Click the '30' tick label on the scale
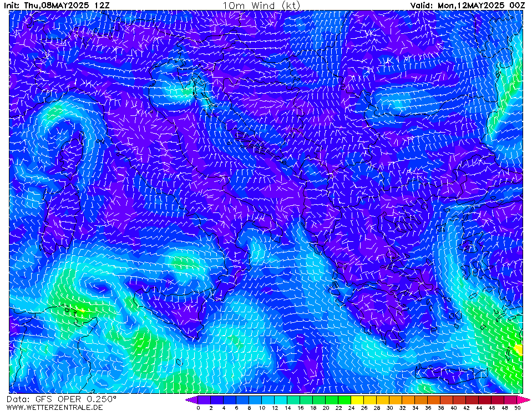Screen dimensions: 532x411 (389, 408)
